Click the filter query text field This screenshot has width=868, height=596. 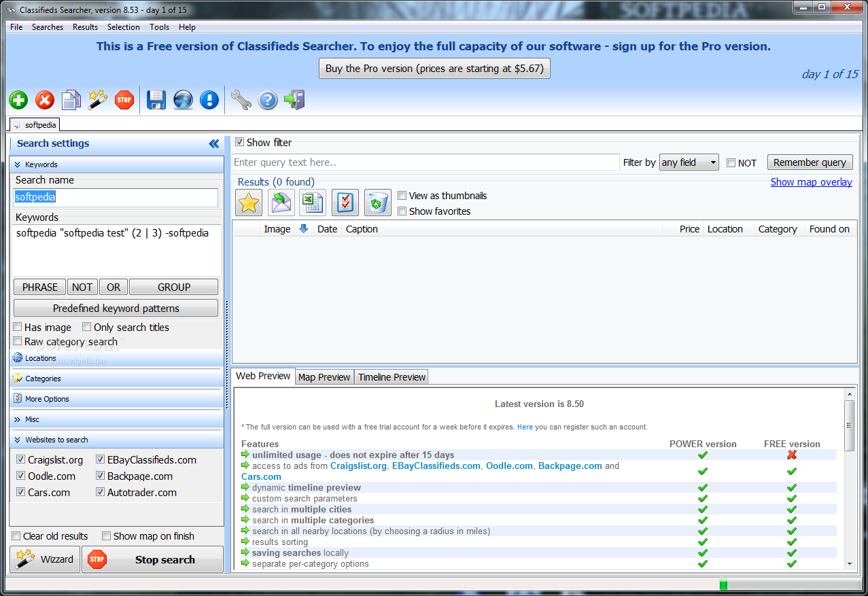coord(426,162)
